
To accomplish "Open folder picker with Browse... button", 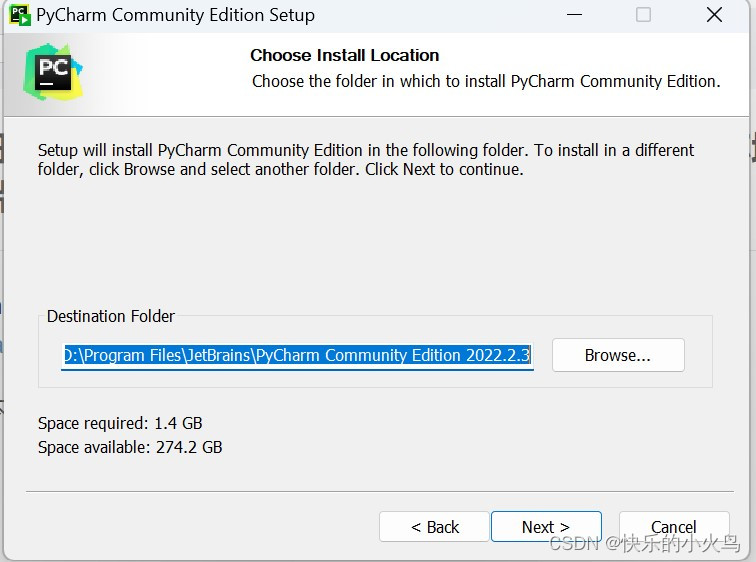I will pos(618,355).
